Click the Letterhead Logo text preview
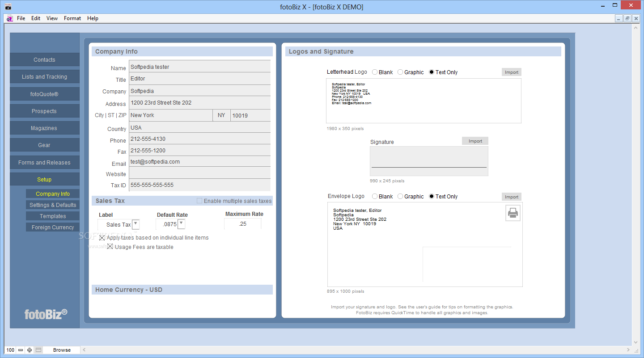 [x=424, y=101]
